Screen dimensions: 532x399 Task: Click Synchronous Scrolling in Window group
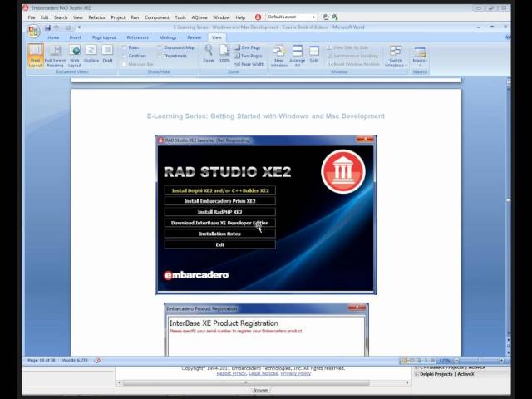click(x=352, y=56)
